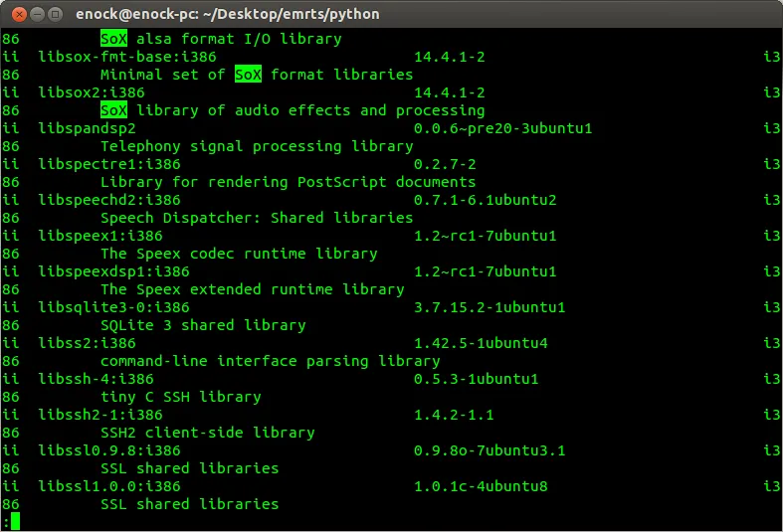Maximize the terminal window

tap(55, 14)
